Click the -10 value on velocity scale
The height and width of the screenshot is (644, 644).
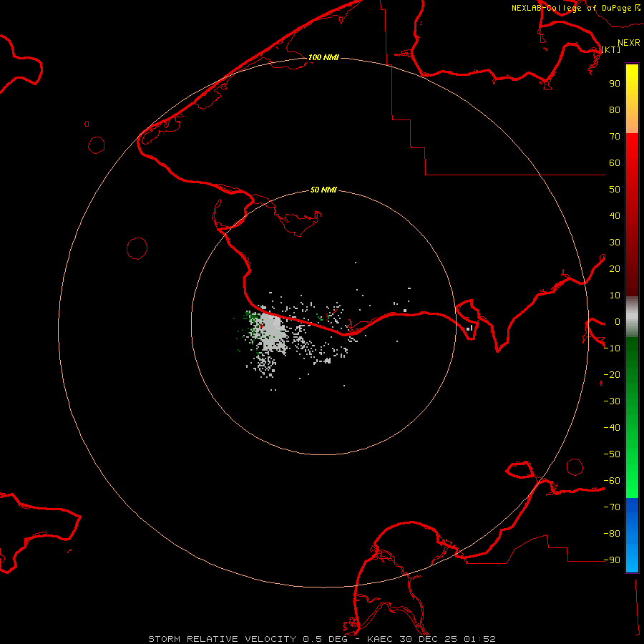(x=612, y=348)
